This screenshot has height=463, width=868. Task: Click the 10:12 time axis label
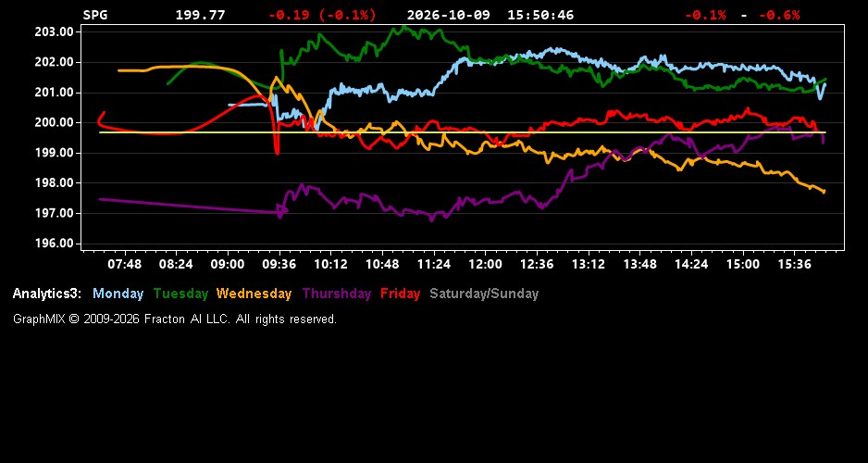330,264
